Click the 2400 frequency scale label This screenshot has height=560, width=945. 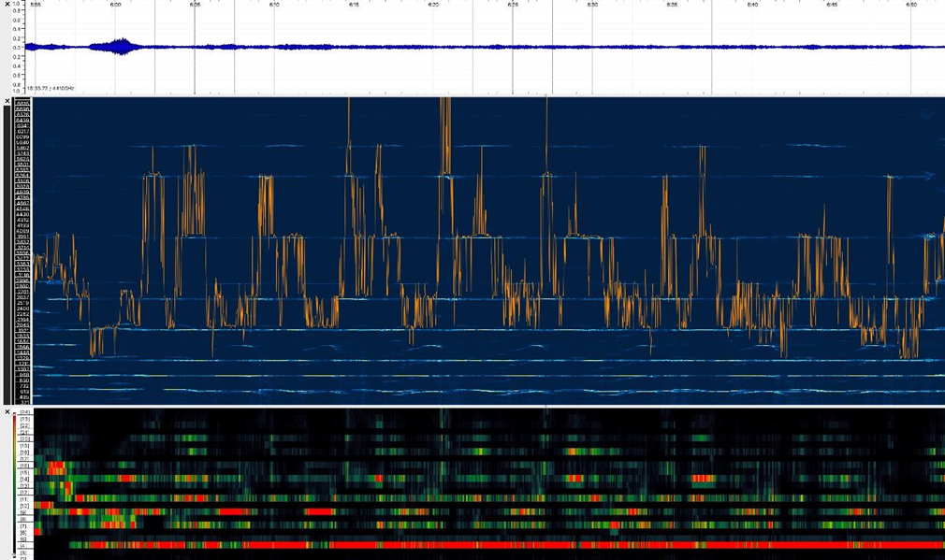coord(22,309)
